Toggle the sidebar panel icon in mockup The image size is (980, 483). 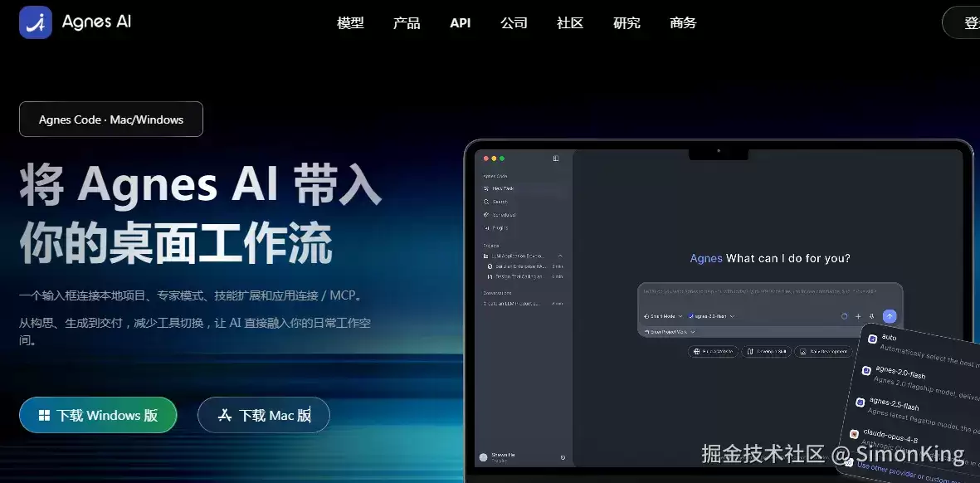pos(556,158)
